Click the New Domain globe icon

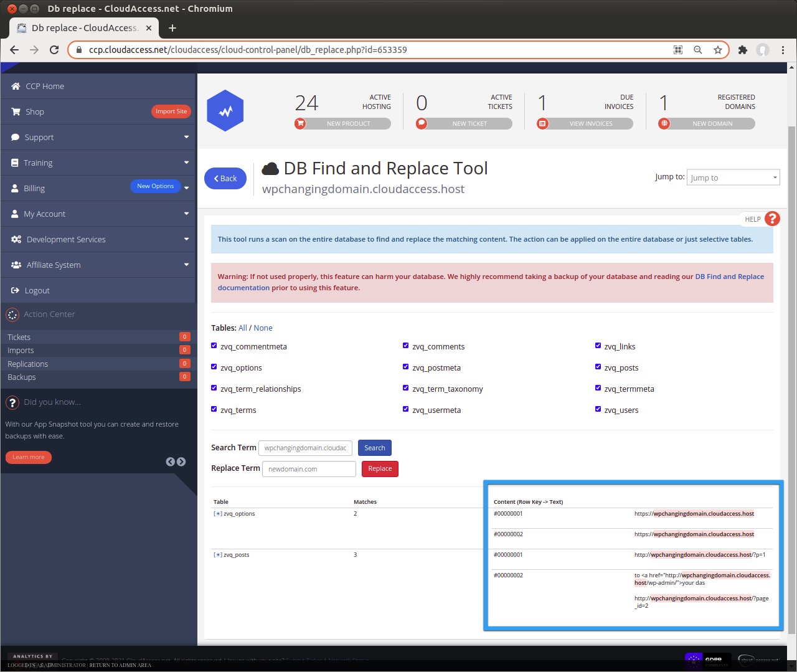(x=664, y=123)
